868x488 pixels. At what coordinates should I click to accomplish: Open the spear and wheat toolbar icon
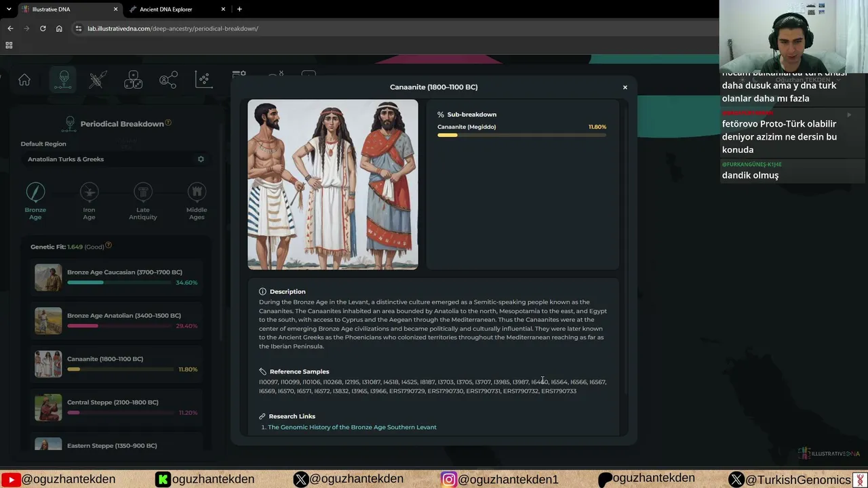pyautogui.click(x=98, y=80)
